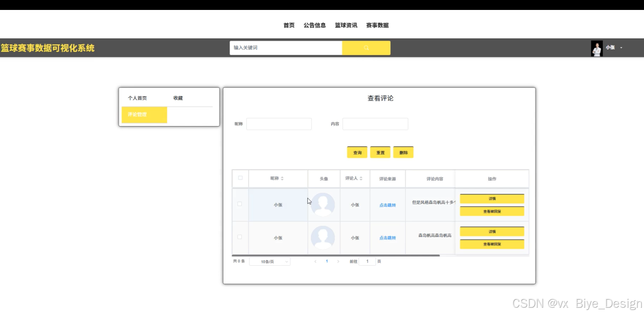Click avatar in second comment row
Viewport: 644px width, 315px height.
tap(323, 238)
